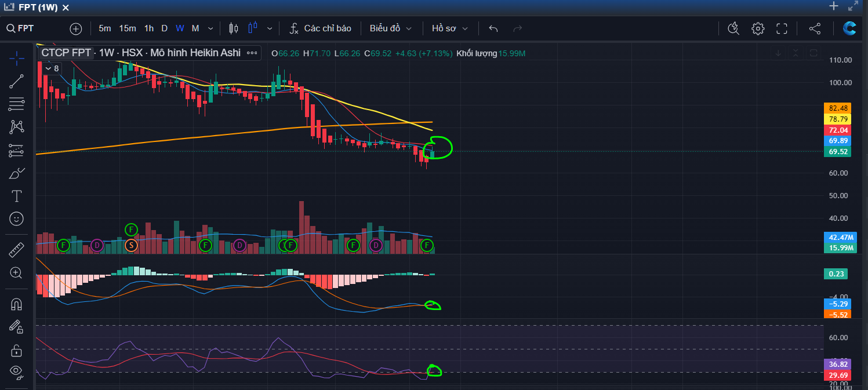This screenshot has height=390, width=868.
Task: Click the -5.29 MACD value label
Action: pos(838,304)
